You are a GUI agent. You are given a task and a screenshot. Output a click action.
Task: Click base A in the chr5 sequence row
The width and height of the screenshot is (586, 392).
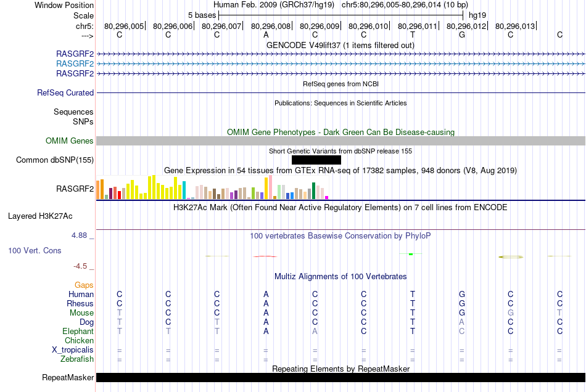[266, 35]
